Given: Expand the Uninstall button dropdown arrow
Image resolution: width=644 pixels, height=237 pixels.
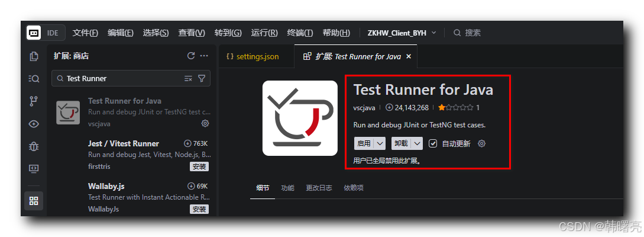Looking at the screenshot, I should 418,143.
